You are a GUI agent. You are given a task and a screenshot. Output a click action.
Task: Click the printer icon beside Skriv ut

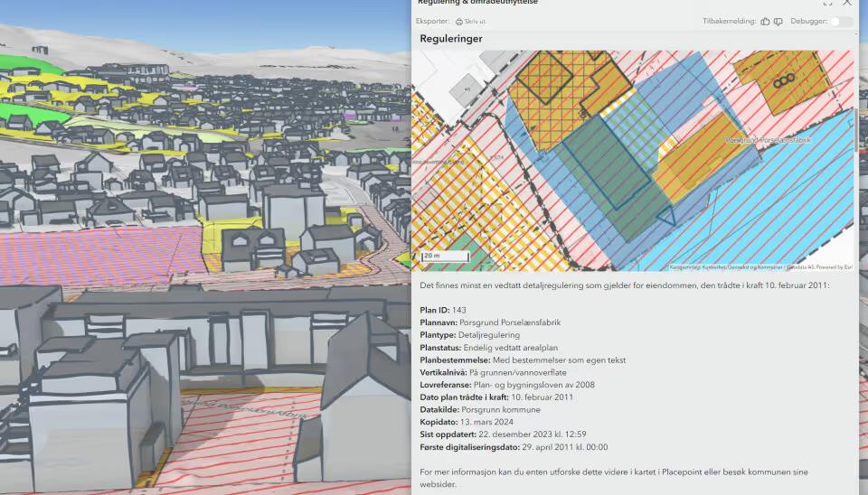point(459,22)
